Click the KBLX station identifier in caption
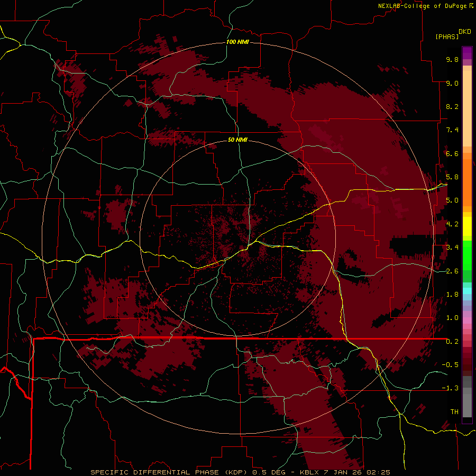Screen dimensions: 476x476 (309, 472)
